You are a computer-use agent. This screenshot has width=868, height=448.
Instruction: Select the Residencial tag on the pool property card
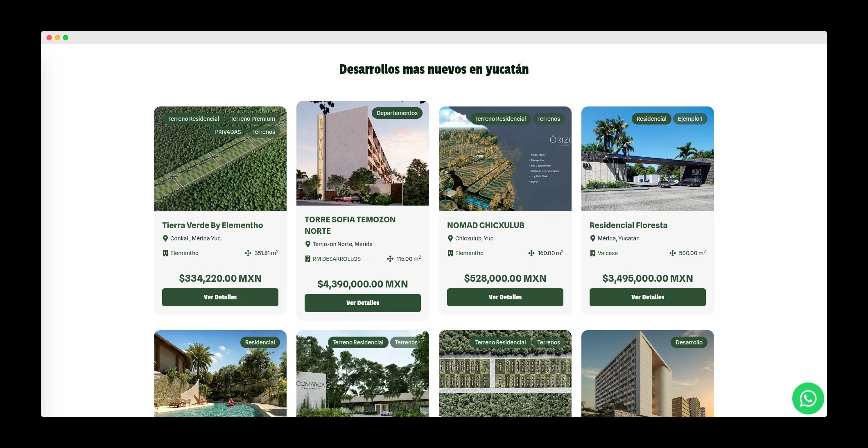[x=260, y=342]
